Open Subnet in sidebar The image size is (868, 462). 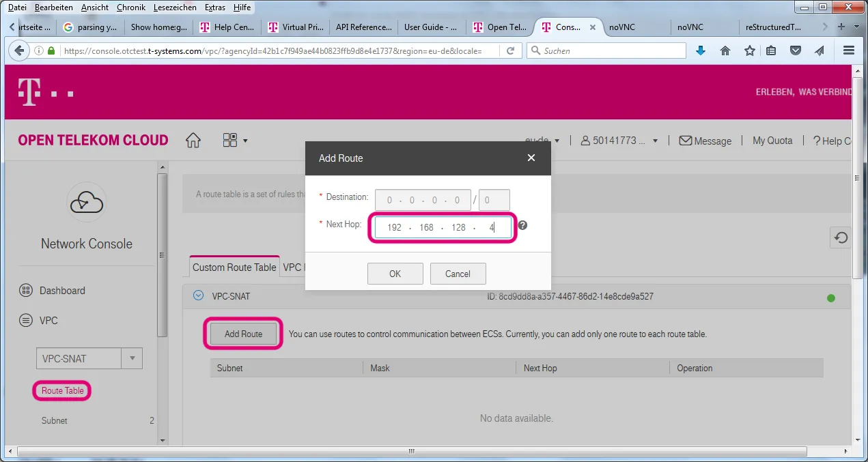[54, 421]
